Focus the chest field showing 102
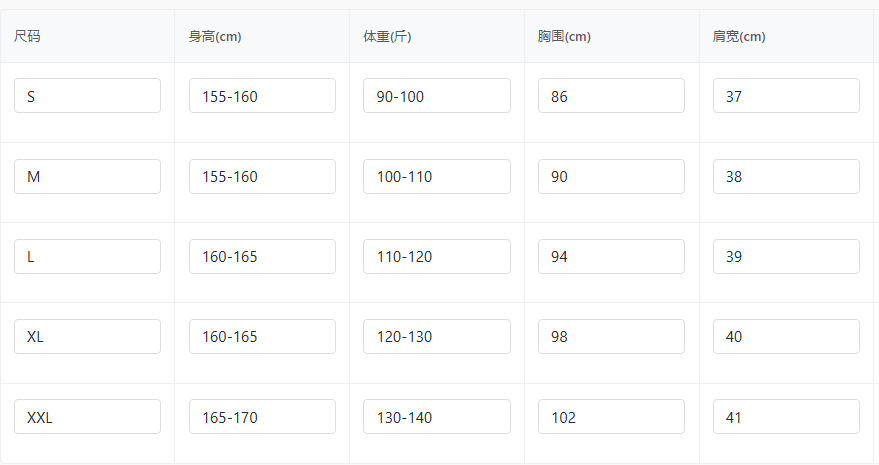The width and height of the screenshot is (879, 465). (611, 417)
